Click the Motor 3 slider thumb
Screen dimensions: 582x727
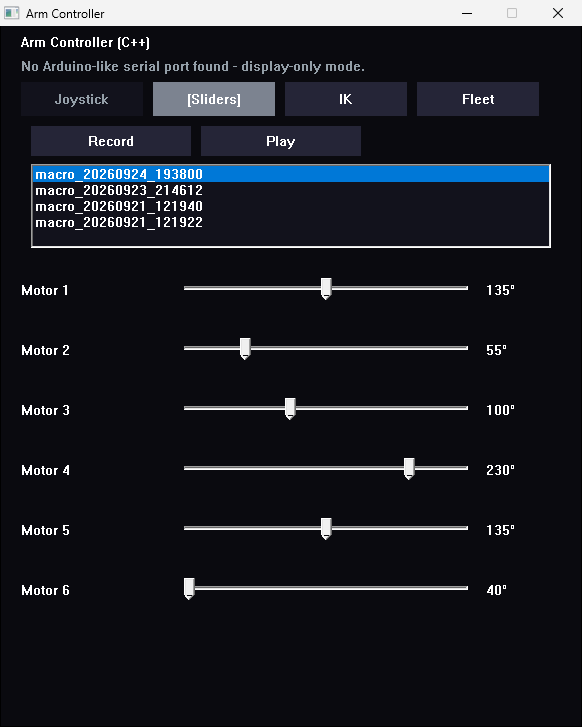290,408
